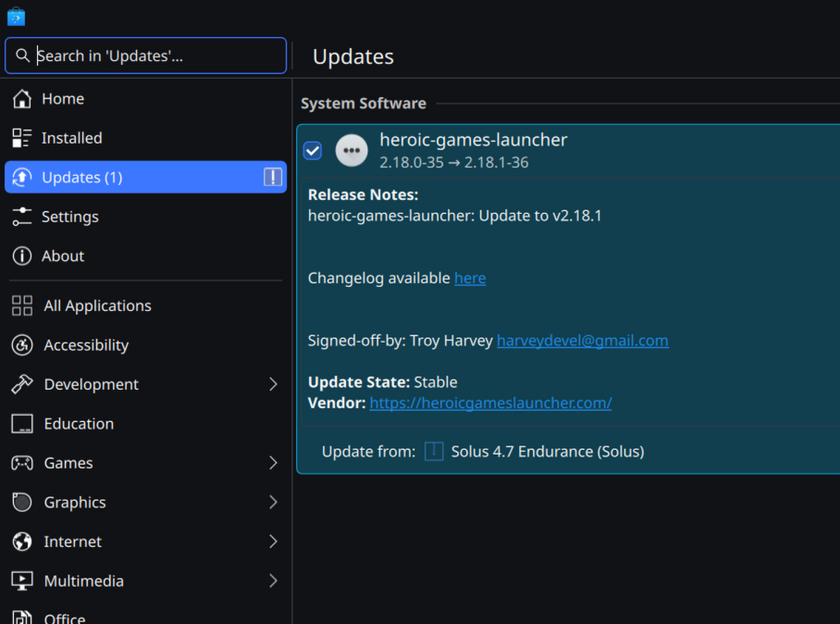Click the Updates refresh arrow icon

[x=22, y=177]
